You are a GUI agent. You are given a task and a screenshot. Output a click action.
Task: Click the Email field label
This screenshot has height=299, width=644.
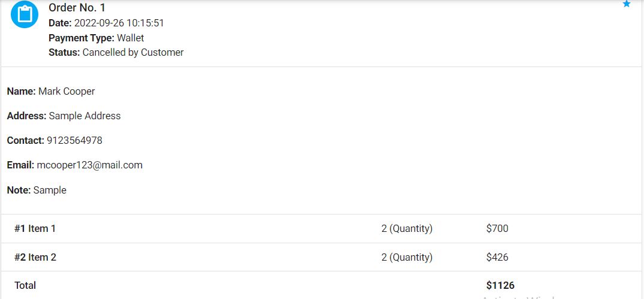20,165
